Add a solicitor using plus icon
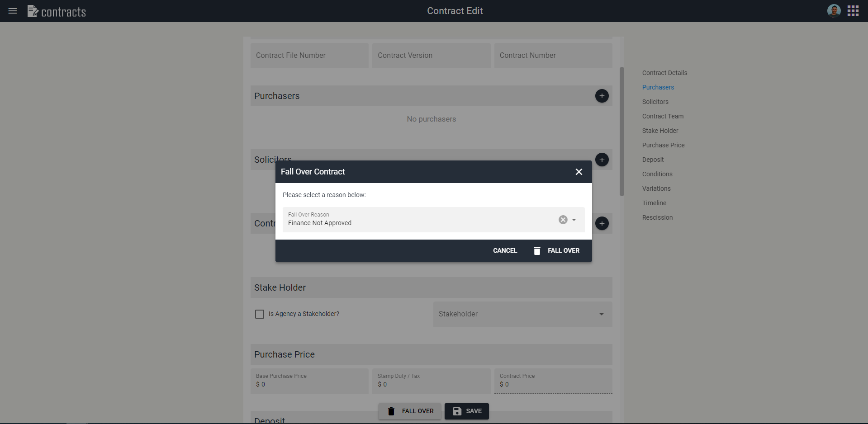 602,160
